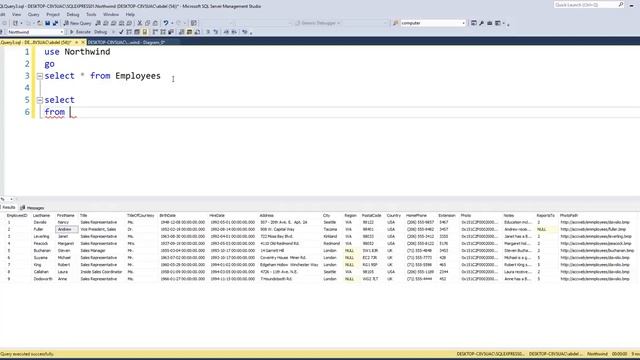The width and height of the screenshot is (640, 360).
Task: Click the Decrease indent icon
Action: tap(226, 32)
